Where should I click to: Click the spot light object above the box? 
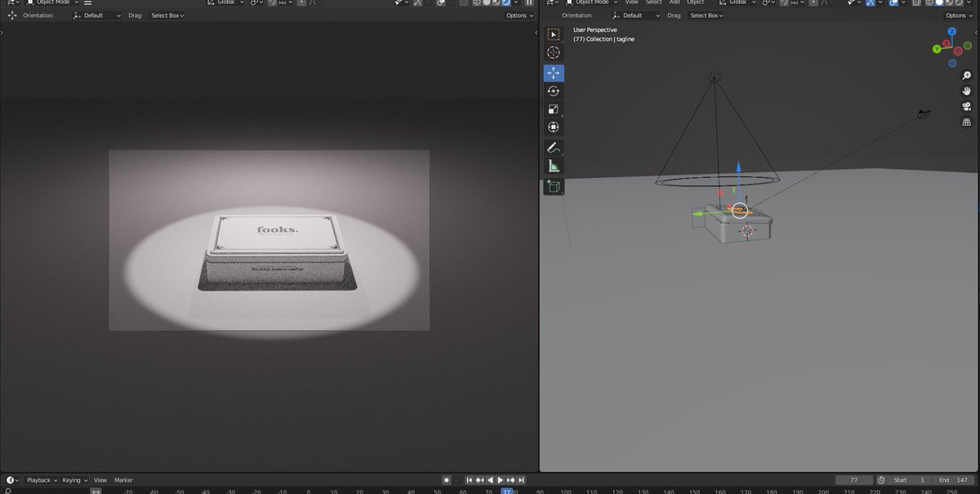pos(715,78)
